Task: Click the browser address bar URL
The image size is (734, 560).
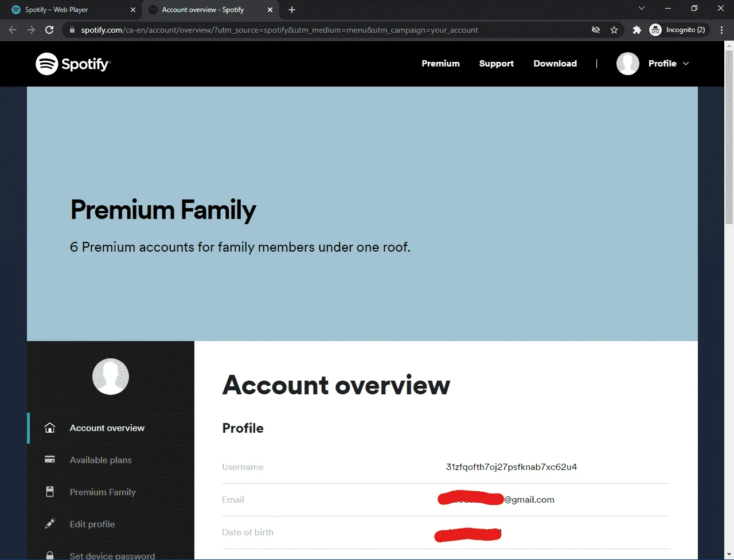Action: [x=279, y=30]
